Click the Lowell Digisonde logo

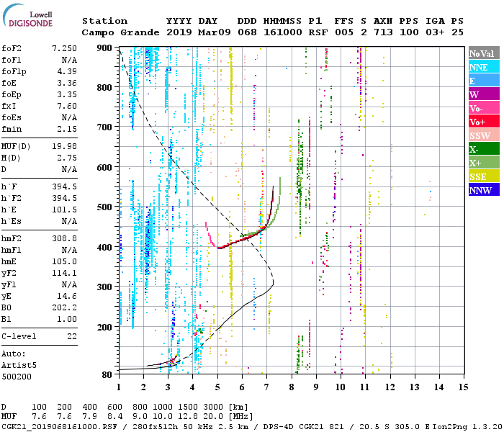point(27,16)
